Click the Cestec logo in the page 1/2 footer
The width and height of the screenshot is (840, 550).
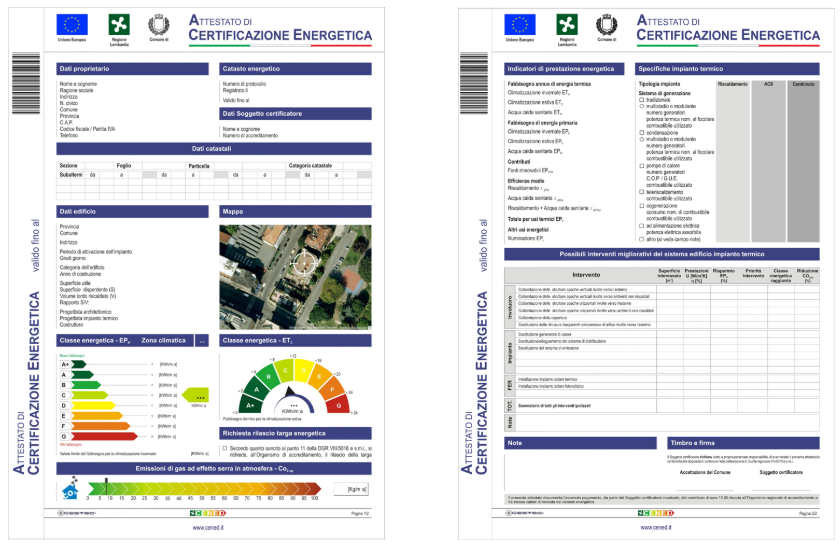pos(76,513)
